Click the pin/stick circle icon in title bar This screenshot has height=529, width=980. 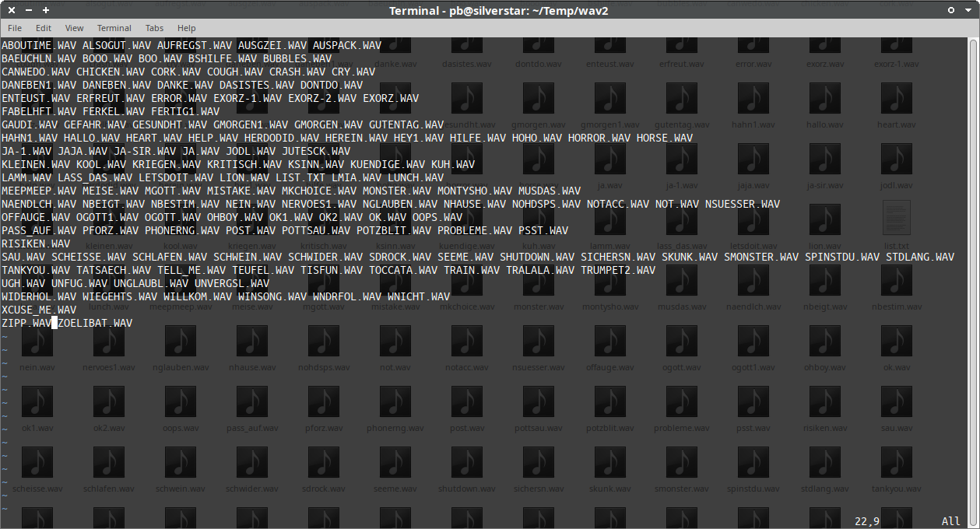pos(950,10)
